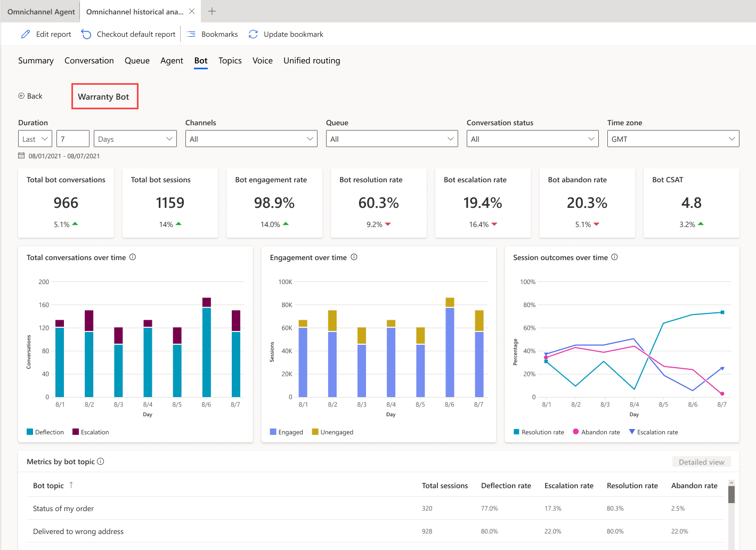Viewport: 756px width, 550px height.
Task: Click the duration number field showing 7
Action: pyautogui.click(x=73, y=139)
